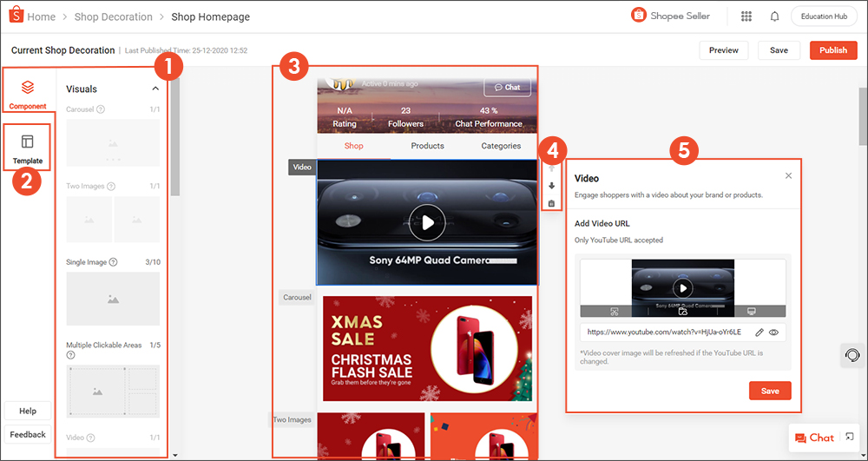
Task: Click the 43 % Chat Performance stat
Action: coord(488,117)
